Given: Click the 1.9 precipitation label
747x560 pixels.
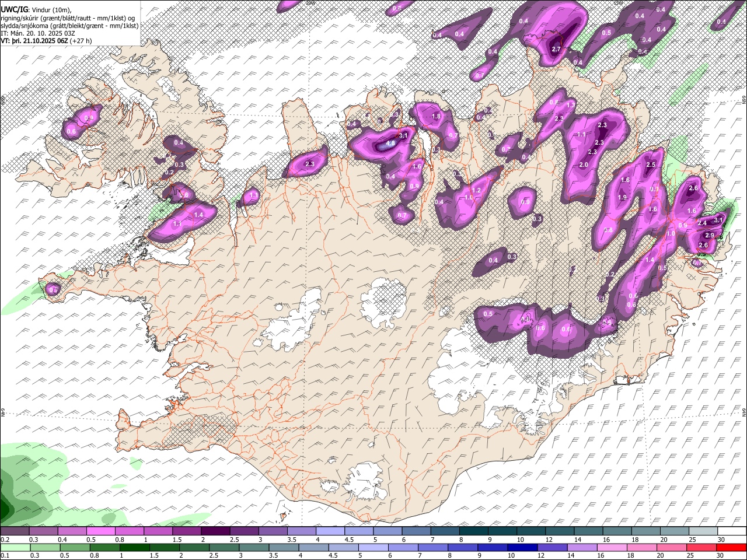Looking at the screenshot, I should click(622, 198).
